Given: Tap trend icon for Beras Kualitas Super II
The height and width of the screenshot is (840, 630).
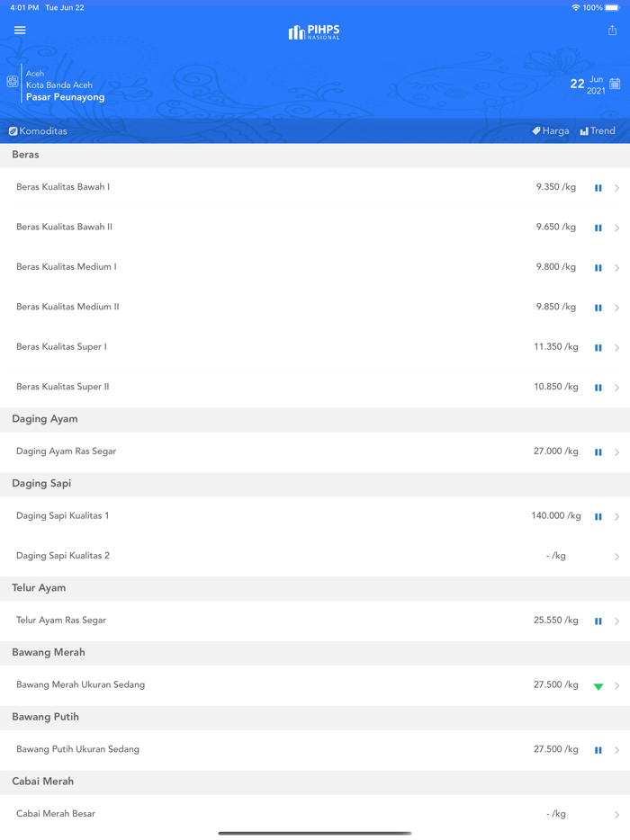Looking at the screenshot, I should pos(598,388).
